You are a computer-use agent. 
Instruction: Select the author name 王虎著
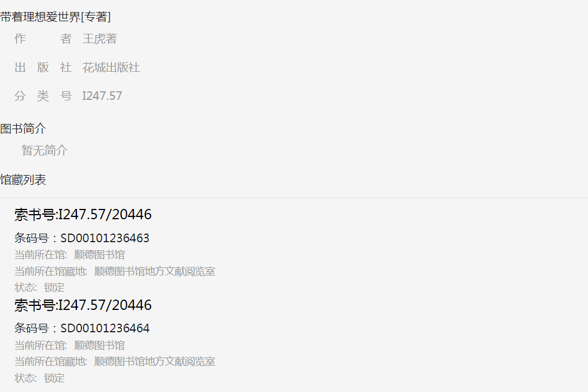coord(100,38)
